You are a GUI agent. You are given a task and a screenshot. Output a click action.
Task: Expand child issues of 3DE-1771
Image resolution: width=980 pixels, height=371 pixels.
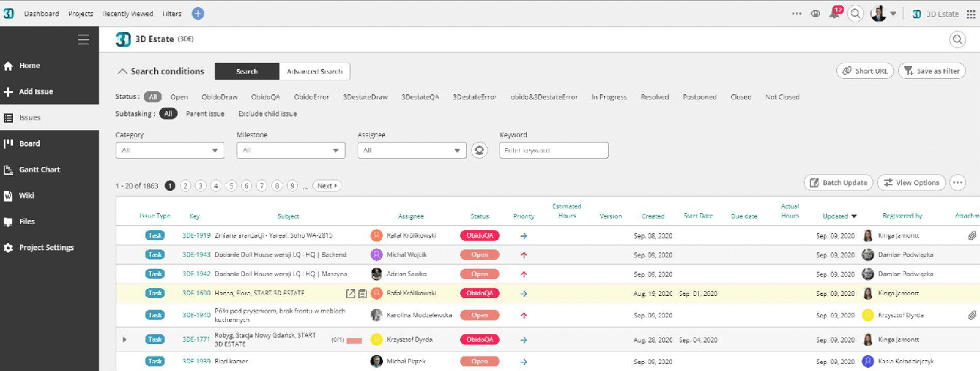[125, 340]
